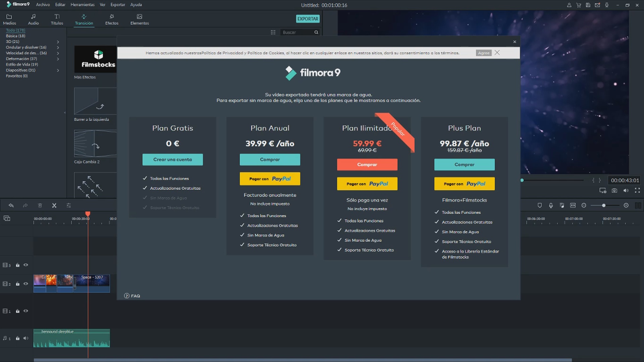Toggle visibility eye for video track 3
Screen dimensions: 644x362
pyautogui.click(x=25, y=265)
